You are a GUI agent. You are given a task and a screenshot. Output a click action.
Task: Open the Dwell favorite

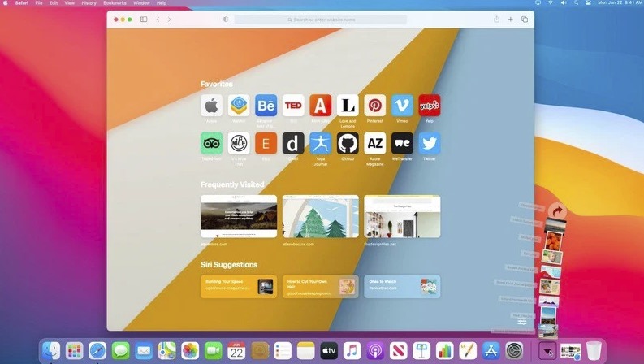pos(293,143)
